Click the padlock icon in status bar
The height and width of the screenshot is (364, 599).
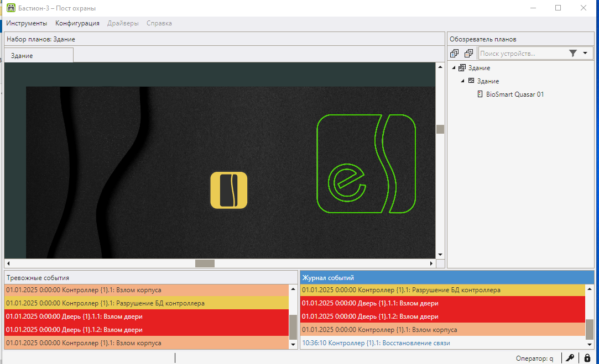tap(587, 358)
